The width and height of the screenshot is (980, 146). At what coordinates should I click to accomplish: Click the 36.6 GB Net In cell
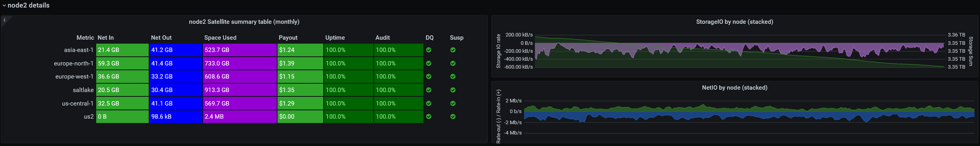(122, 77)
